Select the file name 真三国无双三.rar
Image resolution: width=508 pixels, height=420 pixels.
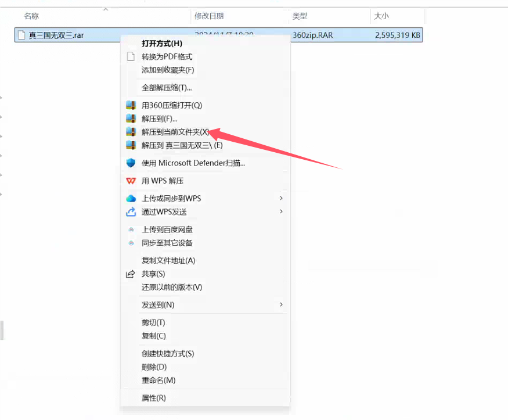point(56,35)
